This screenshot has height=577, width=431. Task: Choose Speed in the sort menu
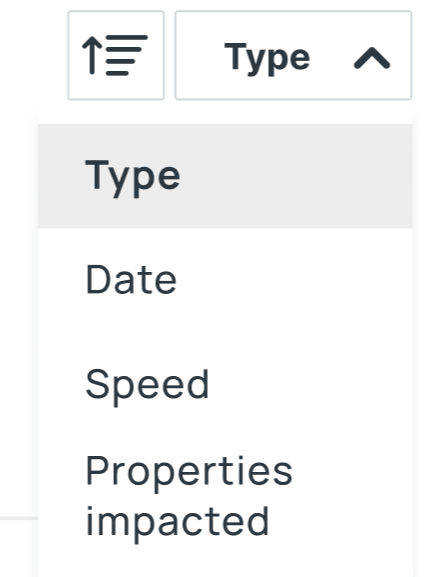tap(225, 385)
